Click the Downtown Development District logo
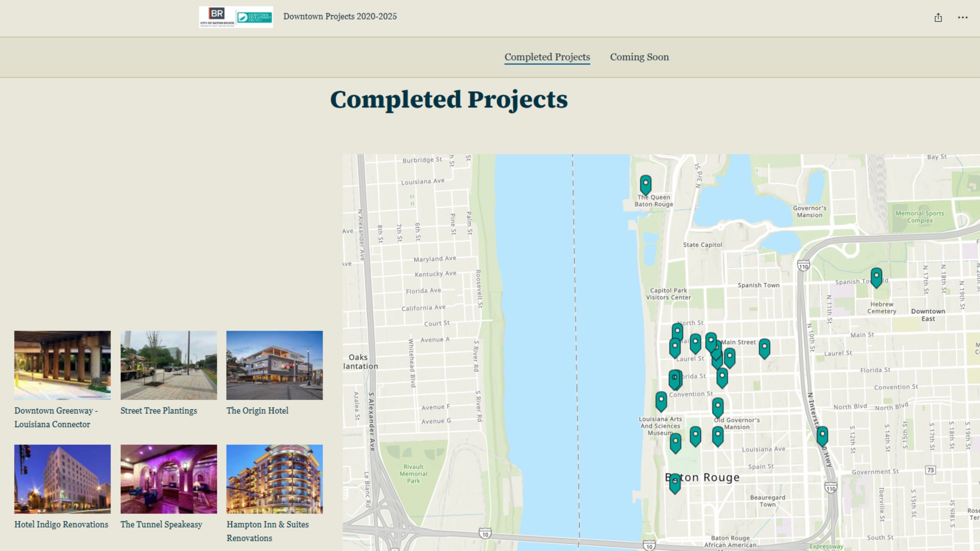 (x=254, y=17)
